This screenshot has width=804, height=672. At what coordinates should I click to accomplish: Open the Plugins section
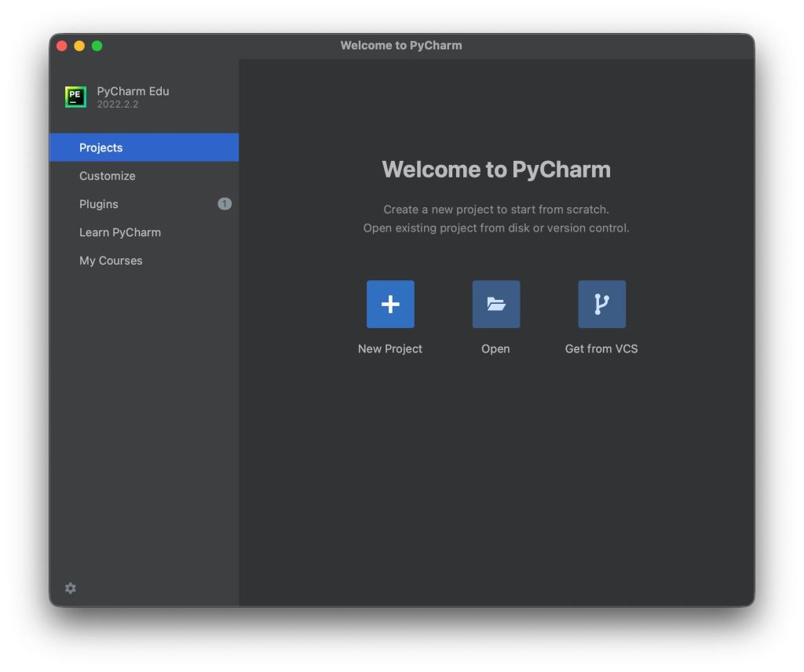[x=99, y=204]
